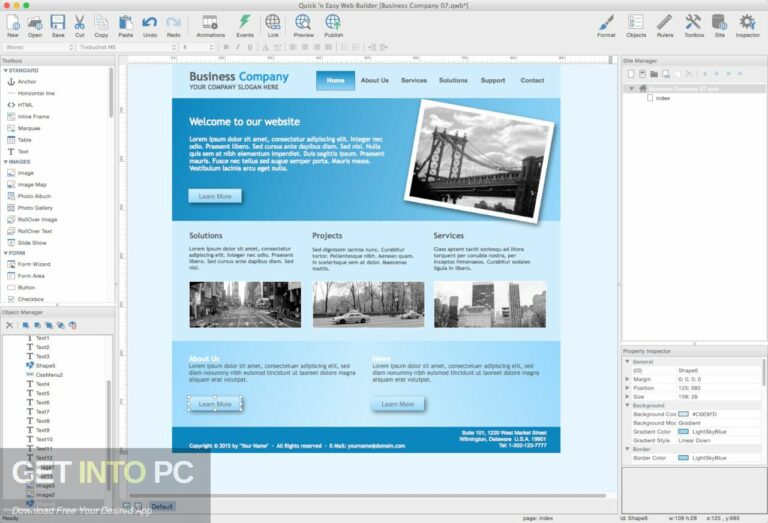Copy the selection with the Copy icon
Viewport: 768px width, 523px height.
click(101, 26)
